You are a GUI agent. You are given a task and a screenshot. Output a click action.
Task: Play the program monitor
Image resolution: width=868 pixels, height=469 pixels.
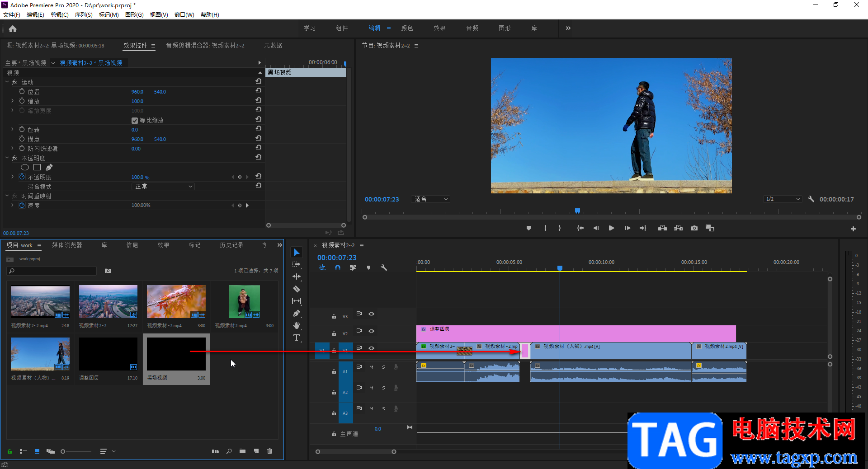point(611,228)
